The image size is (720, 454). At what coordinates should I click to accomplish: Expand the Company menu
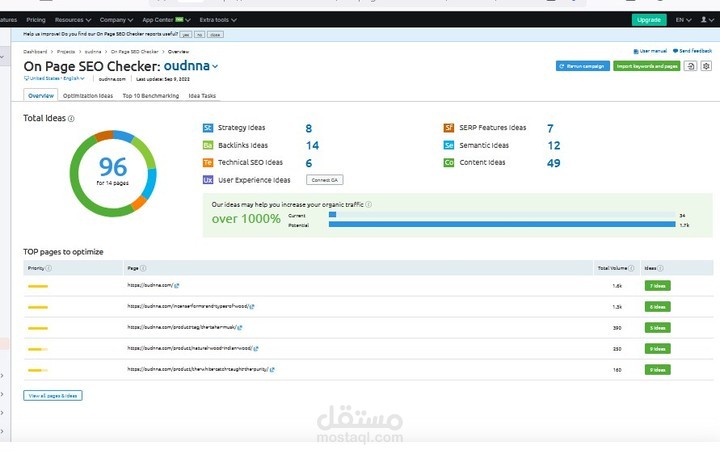[x=116, y=20]
